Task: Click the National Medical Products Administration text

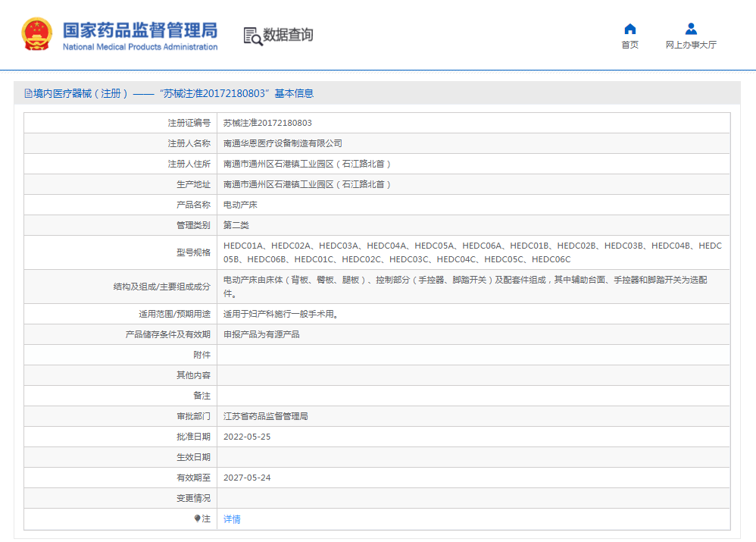Action: (x=139, y=47)
